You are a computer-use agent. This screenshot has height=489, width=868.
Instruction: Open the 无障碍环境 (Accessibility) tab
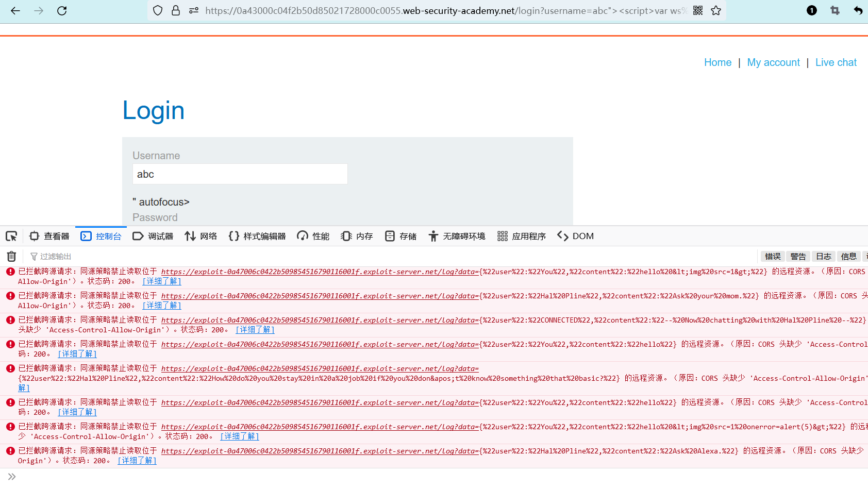coord(457,236)
